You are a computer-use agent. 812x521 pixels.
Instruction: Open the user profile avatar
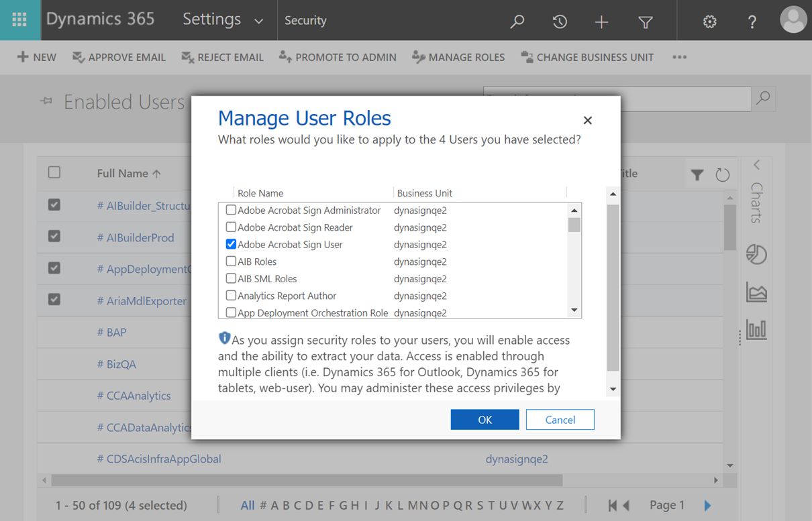793,20
